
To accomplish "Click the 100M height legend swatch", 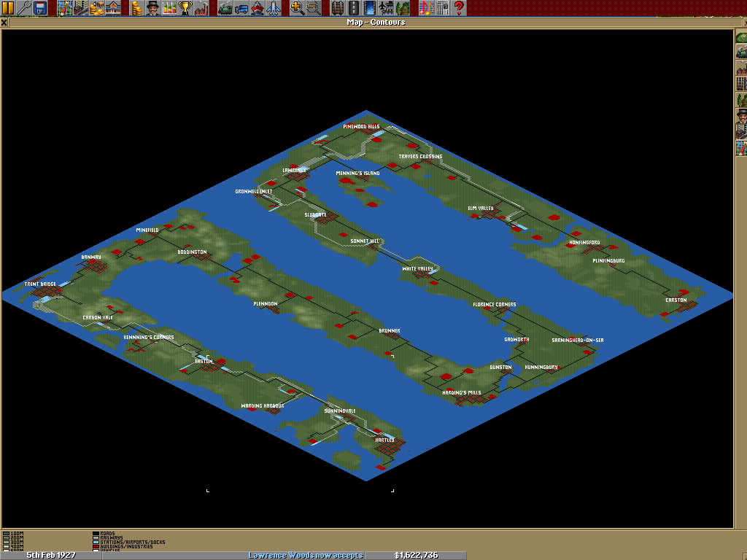I will [6, 534].
